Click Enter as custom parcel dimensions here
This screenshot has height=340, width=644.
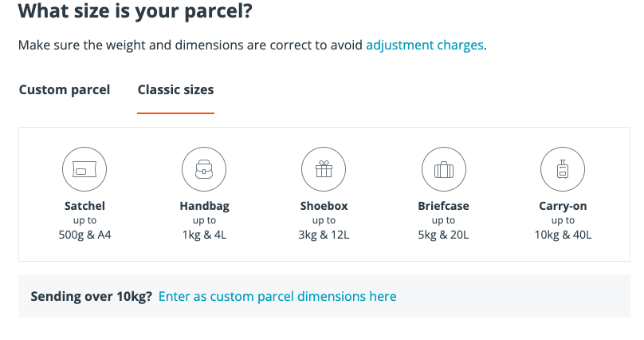click(x=277, y=296)
